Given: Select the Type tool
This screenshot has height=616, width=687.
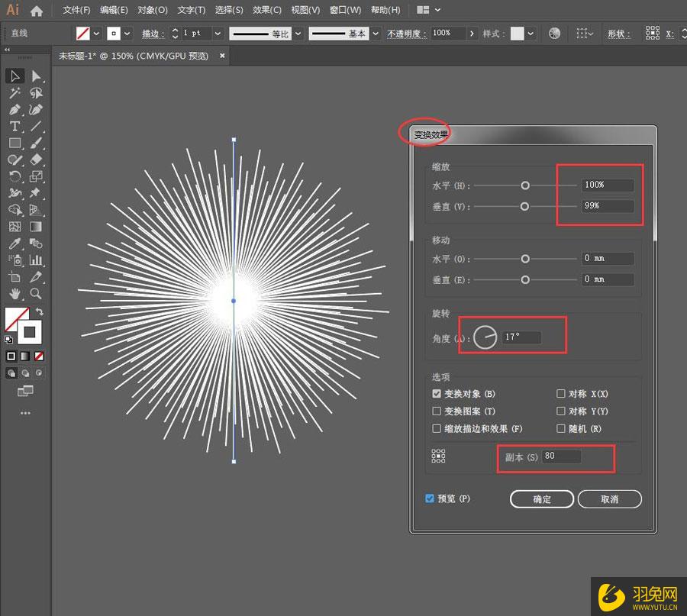Looking at the screenshot, I should tap(15, 127).
